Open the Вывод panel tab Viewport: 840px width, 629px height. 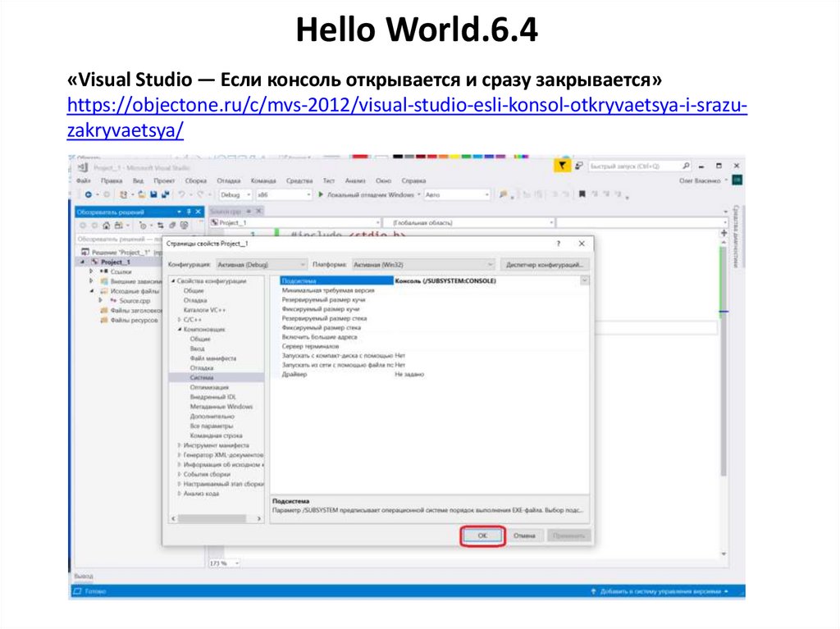pyautogui.click(x=83, y=576)
